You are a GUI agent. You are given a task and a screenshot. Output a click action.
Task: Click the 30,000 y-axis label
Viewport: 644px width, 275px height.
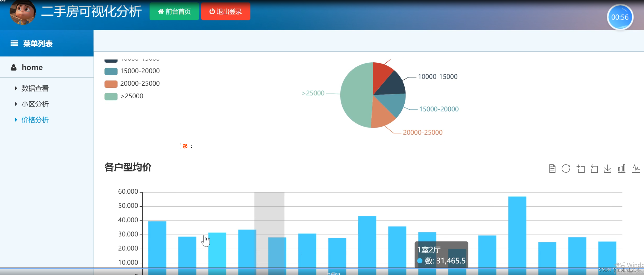point(128,234)
